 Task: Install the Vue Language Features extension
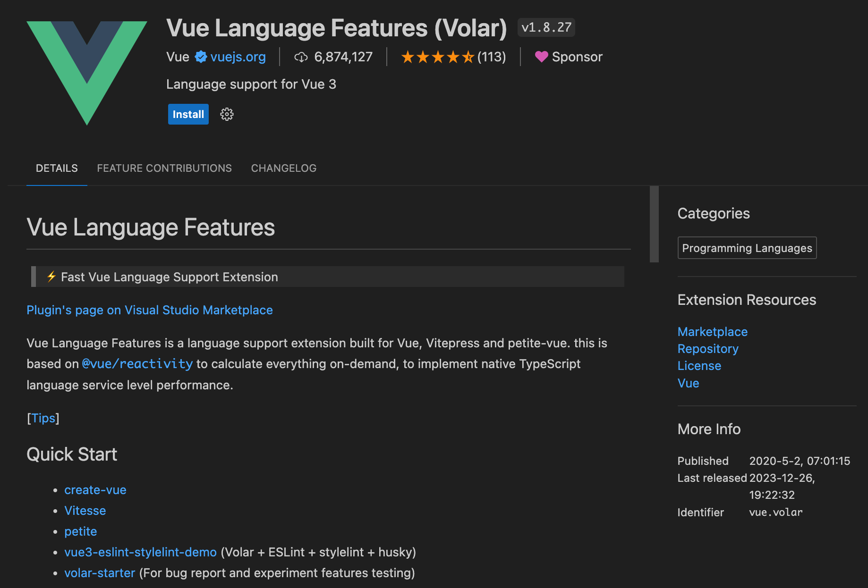tap(188, 114)
